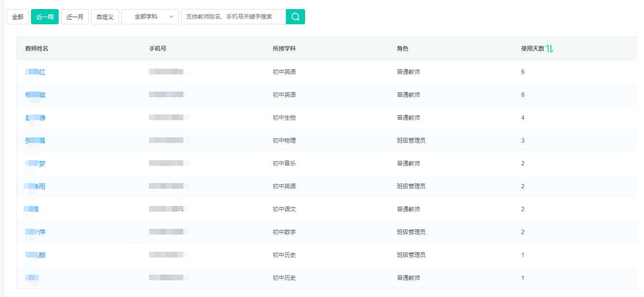
Task: Open the 自定义 custom date filter
Action: pyautogui.click(x=105, y=17)
